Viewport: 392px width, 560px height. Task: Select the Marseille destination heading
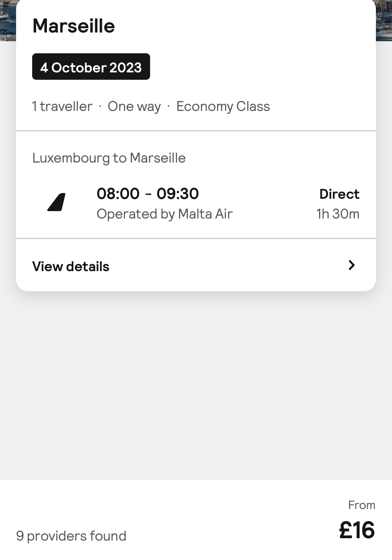tap(74, 26)
